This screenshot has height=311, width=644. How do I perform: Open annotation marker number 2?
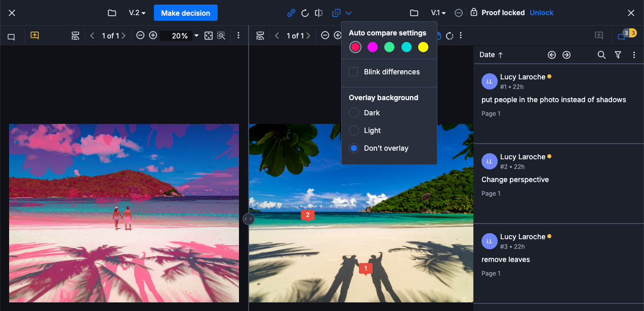point(307,215)
